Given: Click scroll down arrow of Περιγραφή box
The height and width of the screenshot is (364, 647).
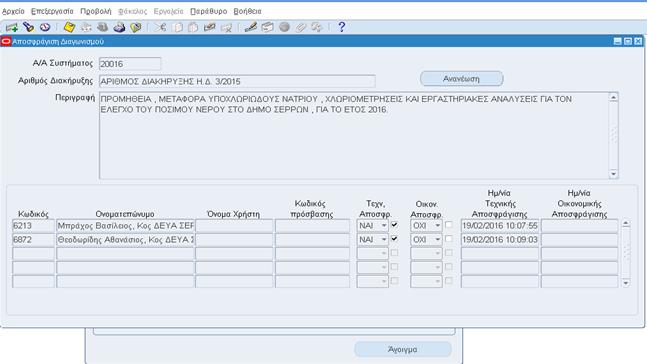Looking at the screenshot, I should click(x=614, y=174).
